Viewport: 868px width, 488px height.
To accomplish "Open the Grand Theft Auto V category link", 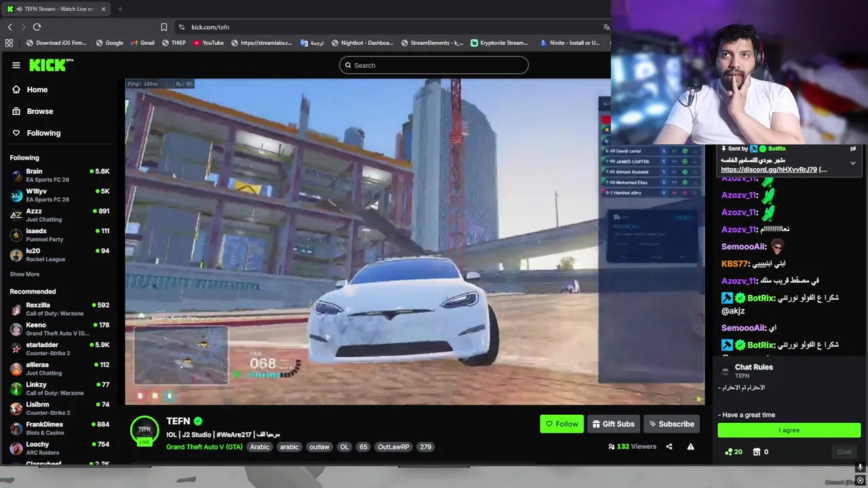I will pos(204,447).
